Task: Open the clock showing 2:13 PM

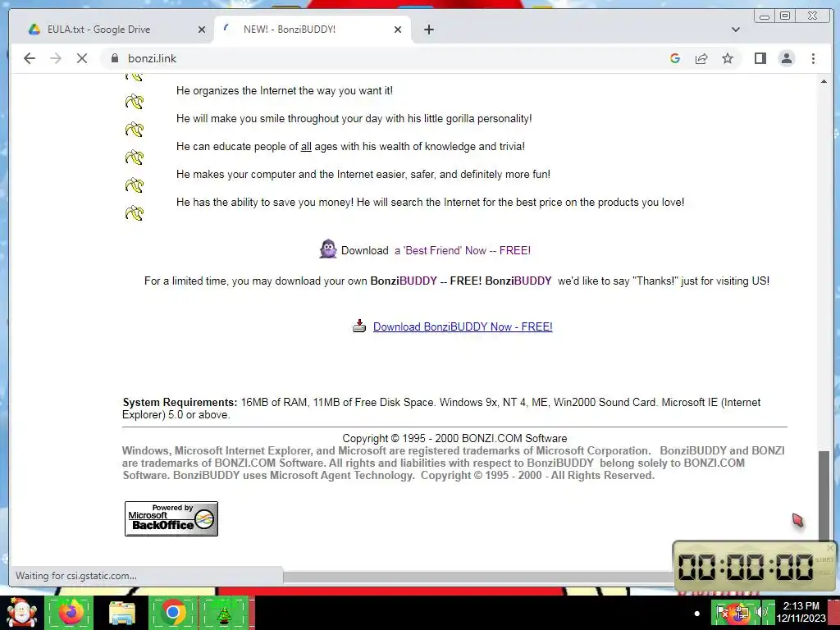Action: (801, 612)
